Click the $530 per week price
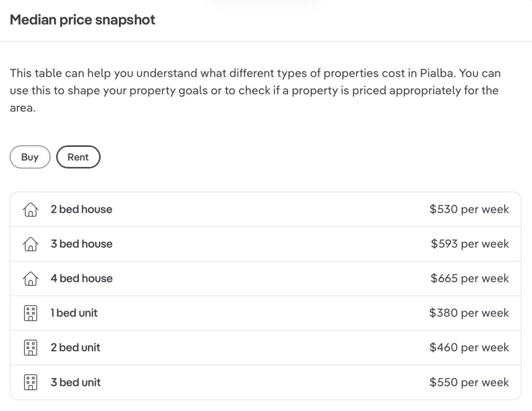Image resolution: width=532 pixels, height=411 pixels. pyautogui.click(x=469, y=210)
